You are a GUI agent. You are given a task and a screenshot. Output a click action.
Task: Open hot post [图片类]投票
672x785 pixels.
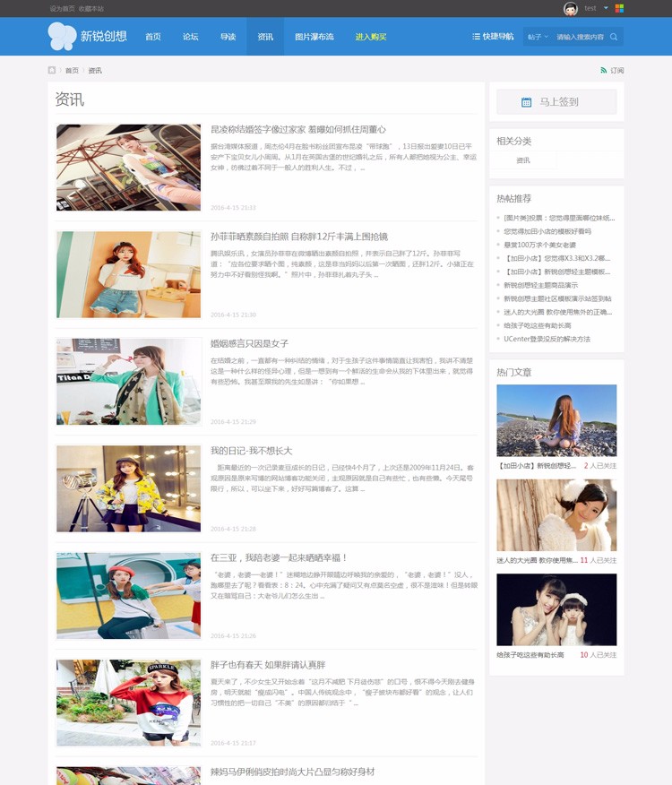[559, 218]
